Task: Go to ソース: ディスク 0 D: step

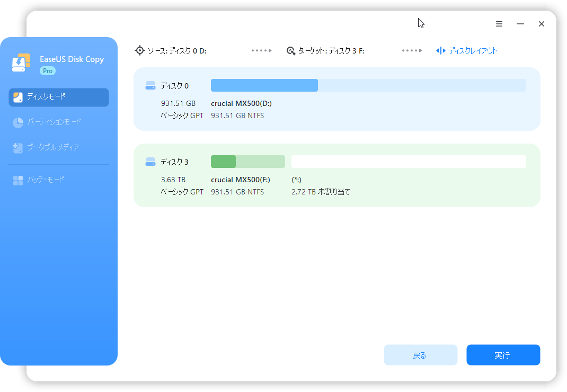Action: (177, 51)
